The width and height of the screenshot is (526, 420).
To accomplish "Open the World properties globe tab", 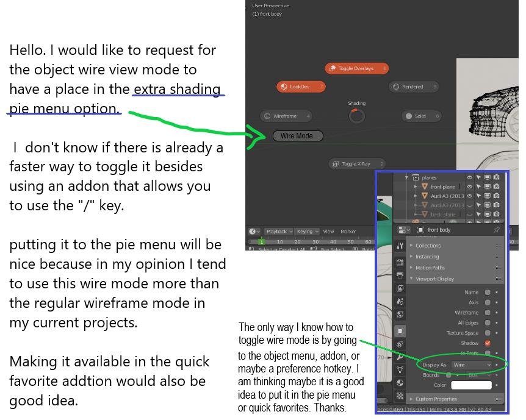I will click(400, 315).
